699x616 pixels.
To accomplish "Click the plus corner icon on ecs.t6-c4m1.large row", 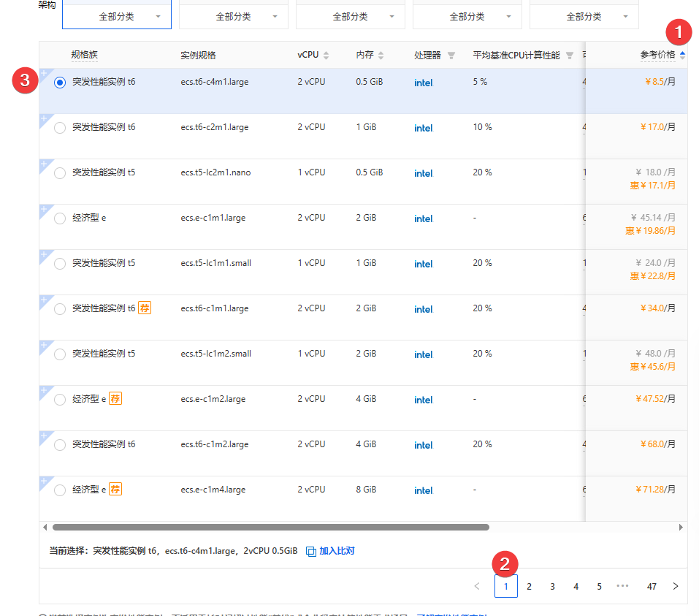I will point(44,73).
